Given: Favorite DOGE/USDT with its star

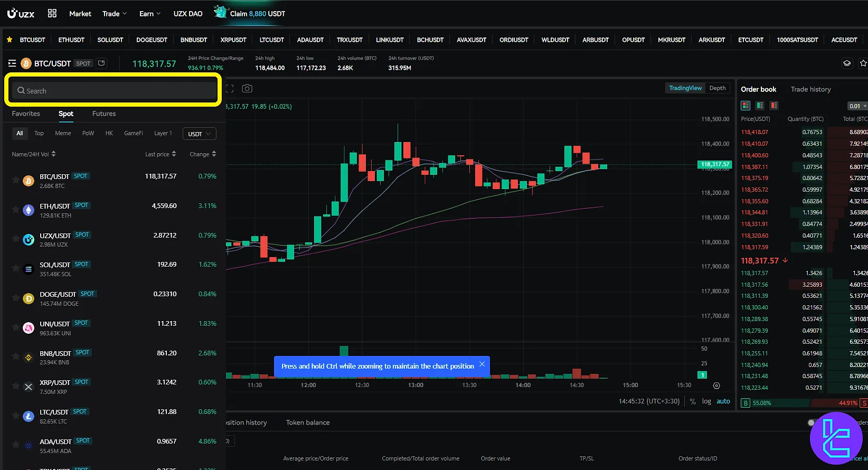Looking at the screenshot, I should click(16, 298).
